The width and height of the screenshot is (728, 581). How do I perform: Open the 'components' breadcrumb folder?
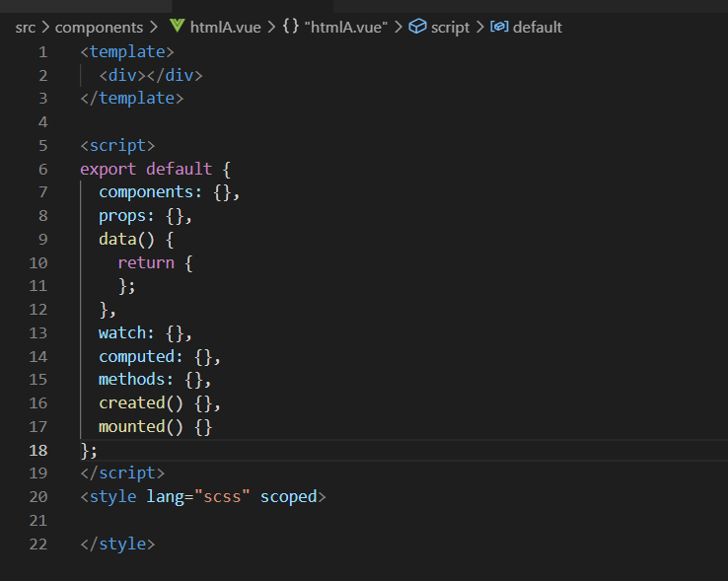(x=99, y=28)
